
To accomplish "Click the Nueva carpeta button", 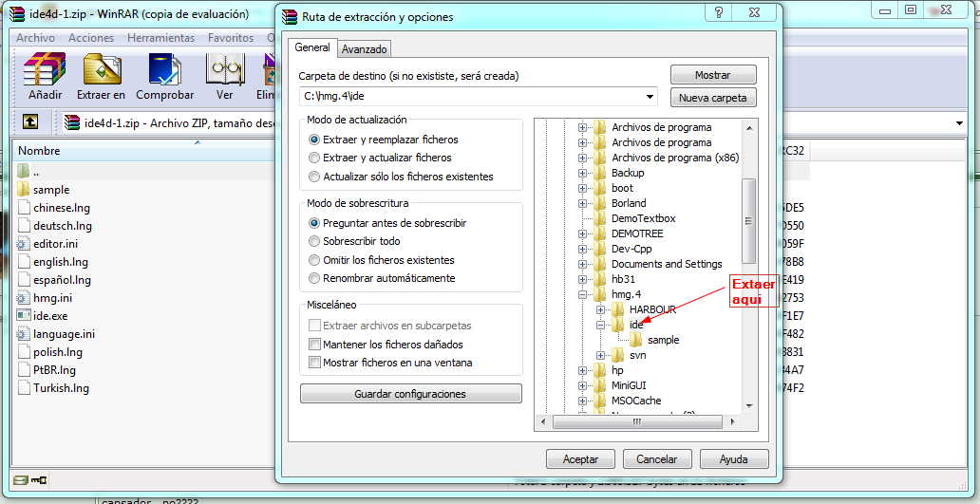I will tap(713, 98).
